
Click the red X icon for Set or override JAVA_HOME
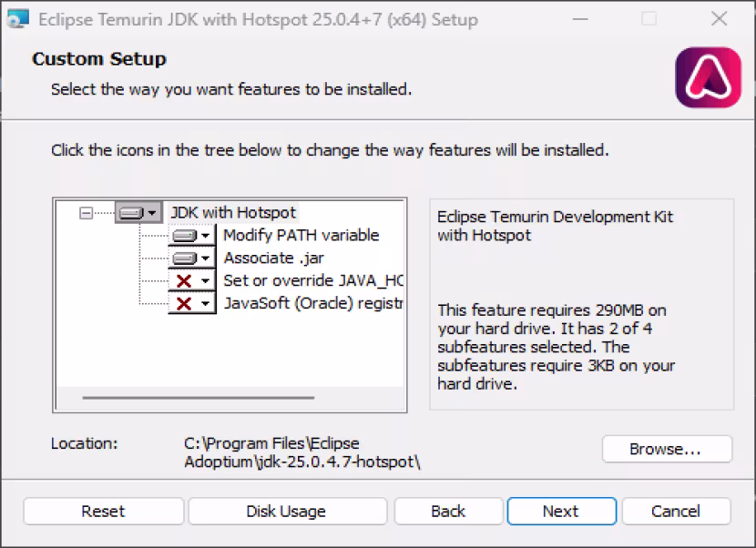[184, 280]
